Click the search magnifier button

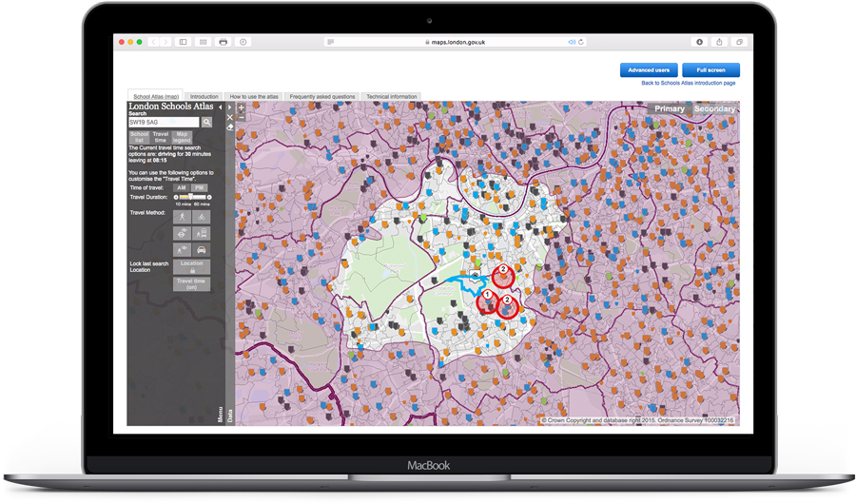(207, 123)
